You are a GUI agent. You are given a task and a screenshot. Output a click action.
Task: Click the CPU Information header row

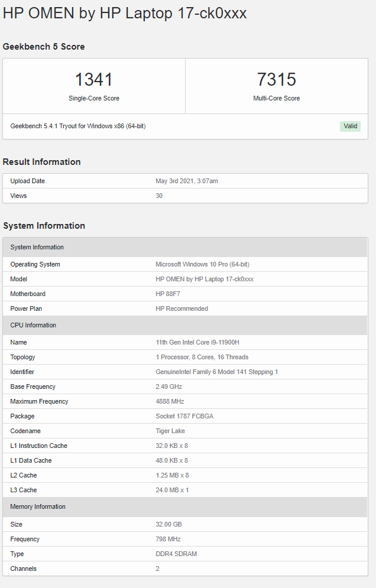[186, 325]
